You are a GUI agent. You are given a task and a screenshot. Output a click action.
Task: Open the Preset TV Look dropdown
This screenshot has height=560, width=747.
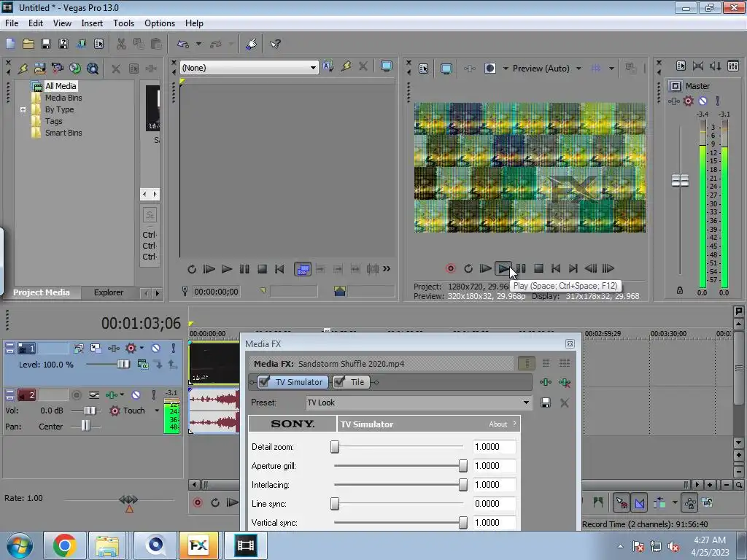(526, 402)
